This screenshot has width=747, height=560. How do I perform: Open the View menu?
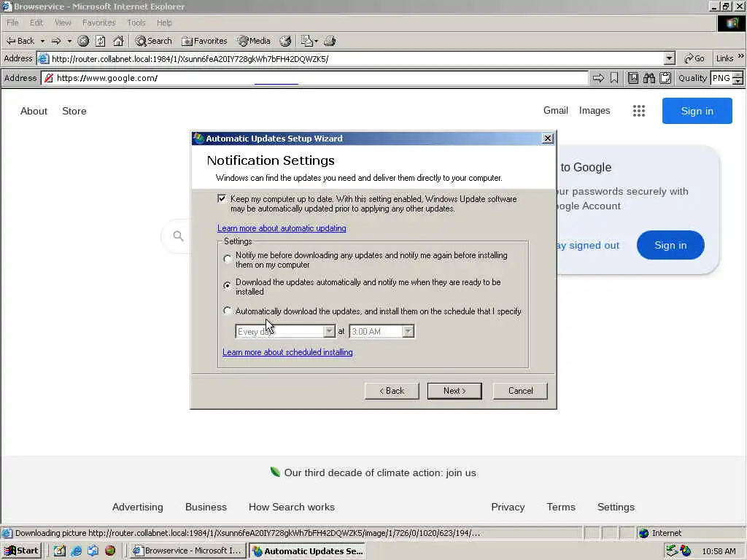click(x=63, y=23)
